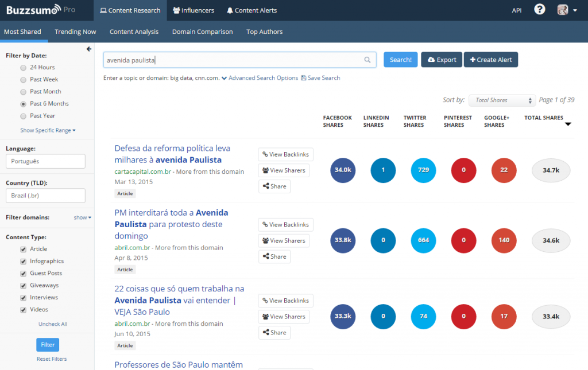Expand Advanced Search Options

click(x=260, y=78)
